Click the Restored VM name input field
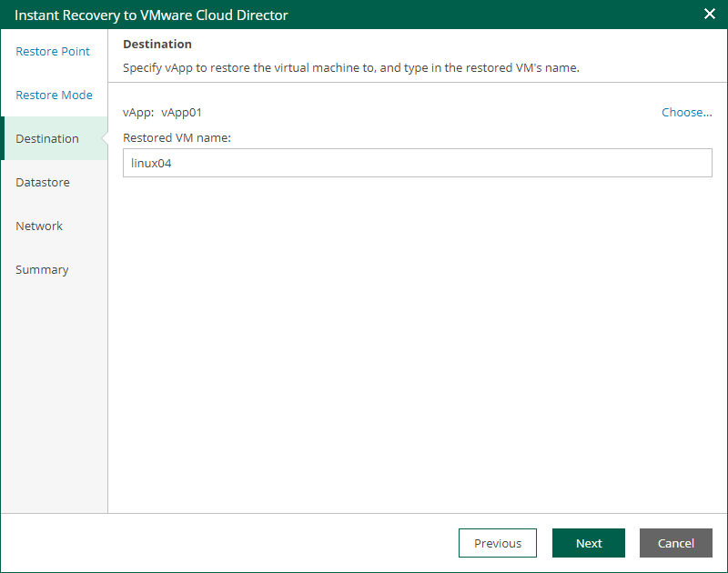The width and height of the screenshot is (728, 573). click(417, 163)
